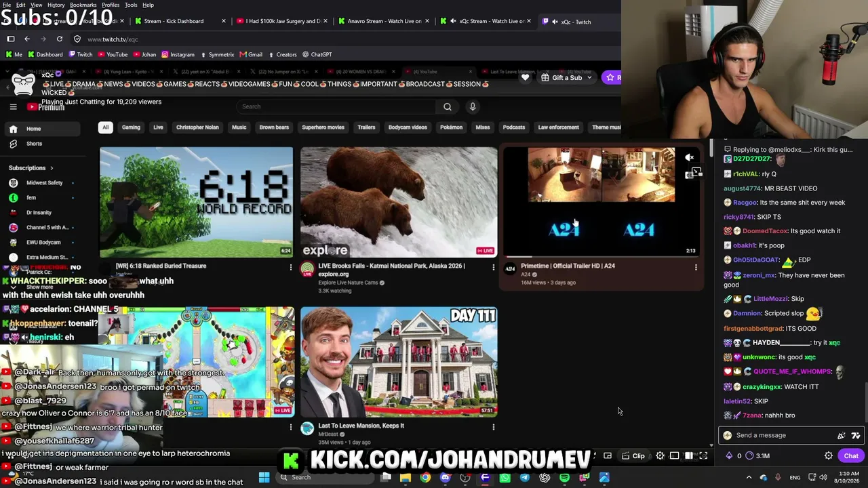The image size is (868, 488).
Task: Go back in browser history
Action: 27,39
